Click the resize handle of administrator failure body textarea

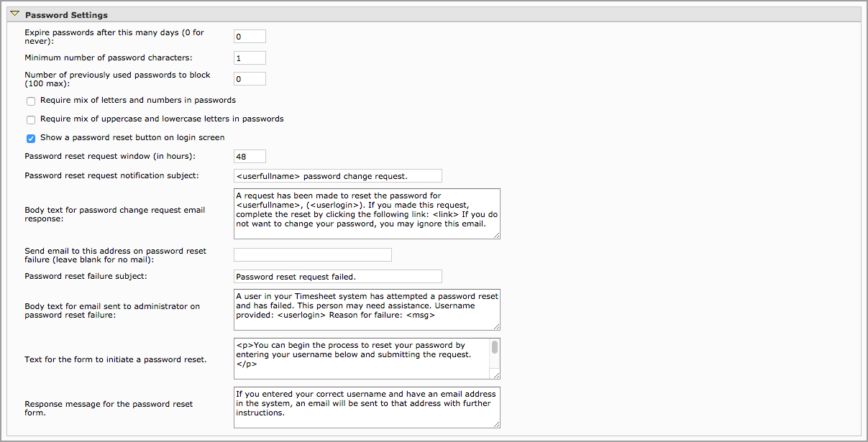[x=495, y=326]
